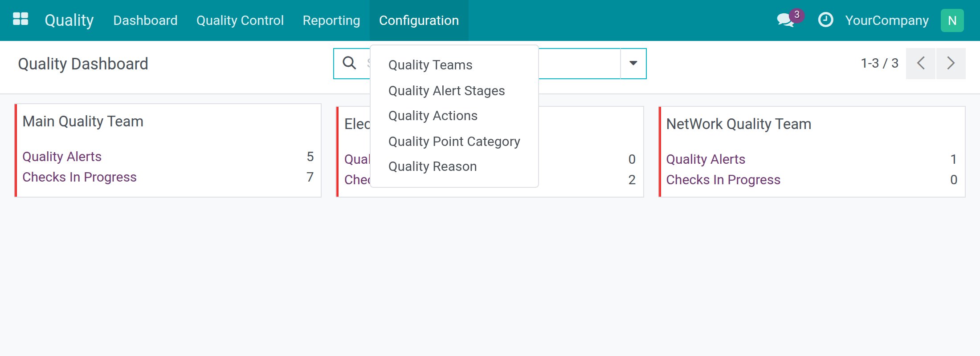Click the Main Quality Team card title
The image size is (980, 356).
[83, 121]
